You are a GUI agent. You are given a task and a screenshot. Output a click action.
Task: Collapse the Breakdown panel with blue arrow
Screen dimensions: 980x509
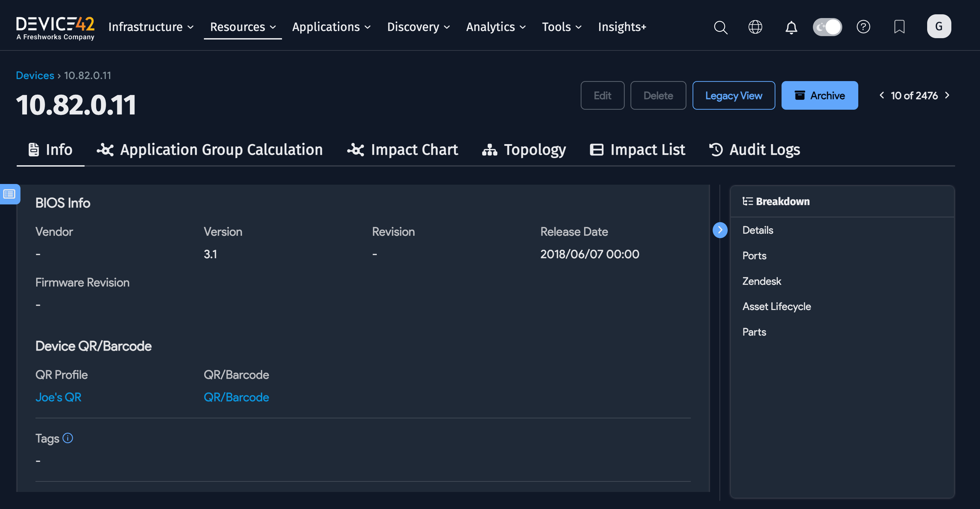720,230
